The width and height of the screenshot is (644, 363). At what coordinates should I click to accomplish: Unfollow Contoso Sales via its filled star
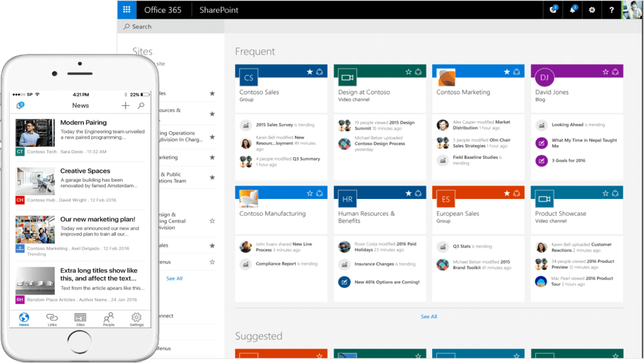[310, 72]
